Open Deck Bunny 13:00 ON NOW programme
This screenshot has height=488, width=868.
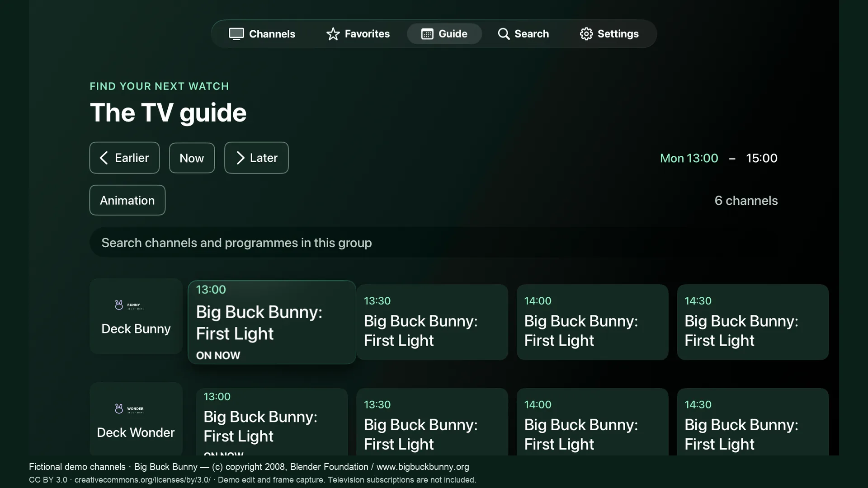pyautogui.click(x=272, y=322)
